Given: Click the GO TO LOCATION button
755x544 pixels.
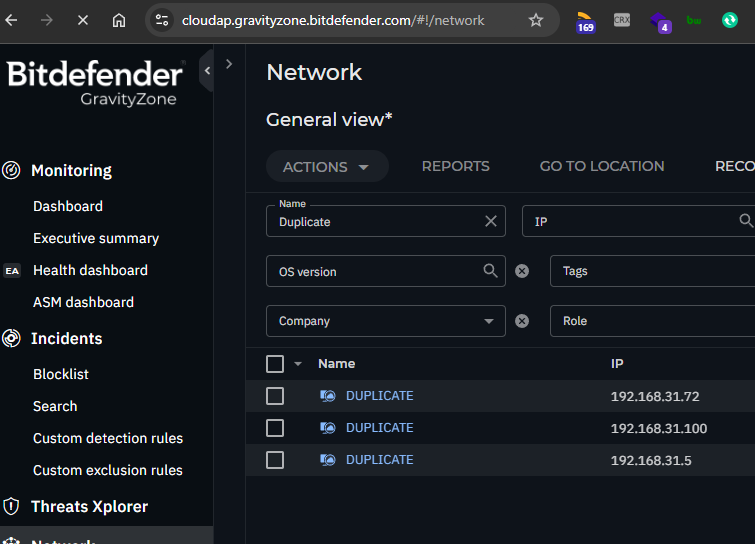Looking at the screenshot, I should [602, 166].
